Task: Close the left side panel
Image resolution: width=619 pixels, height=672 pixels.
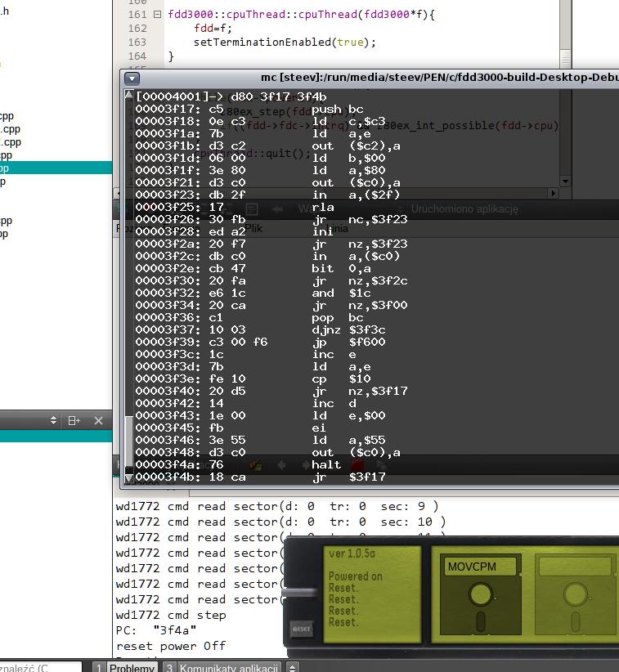Action: click(x=99, y=421)
